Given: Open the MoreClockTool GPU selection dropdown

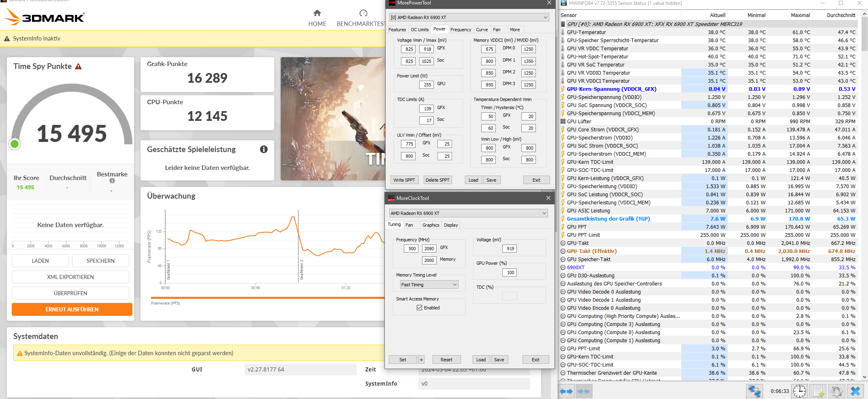Looking at the screenshot, I should coord(468,213).
